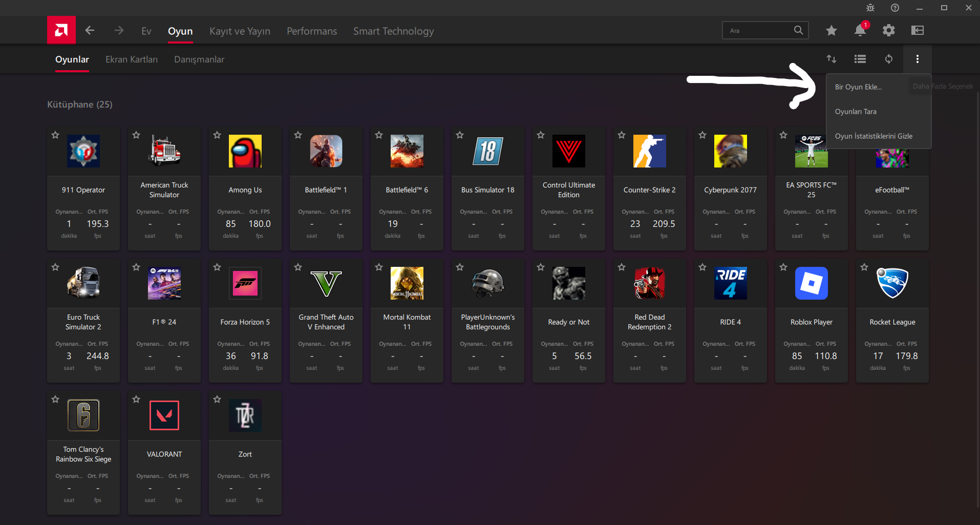This screenshot has width=980, height=525.
Task: Open the Among Us game icon
Action: tap(245, 151)
